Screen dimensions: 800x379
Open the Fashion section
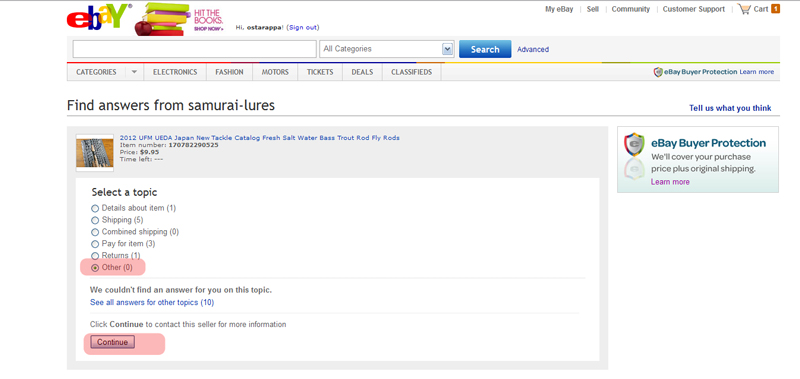[x=229, y=72]
